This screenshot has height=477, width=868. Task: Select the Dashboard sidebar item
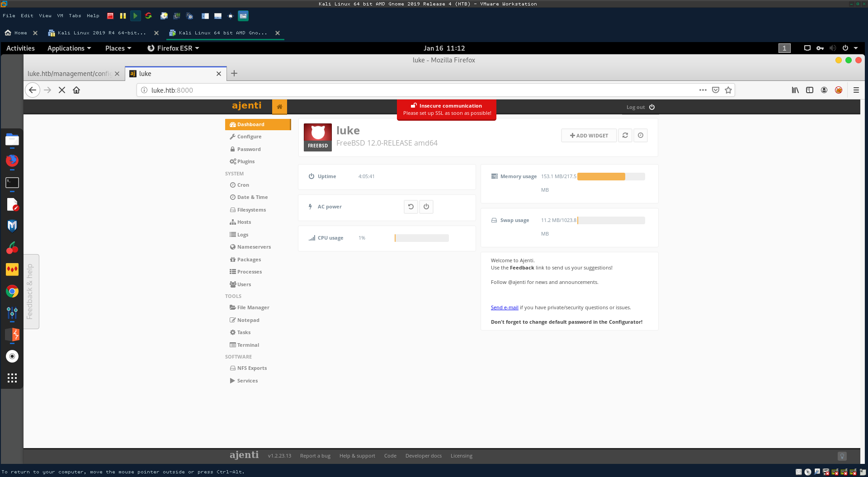click(258, 124)
